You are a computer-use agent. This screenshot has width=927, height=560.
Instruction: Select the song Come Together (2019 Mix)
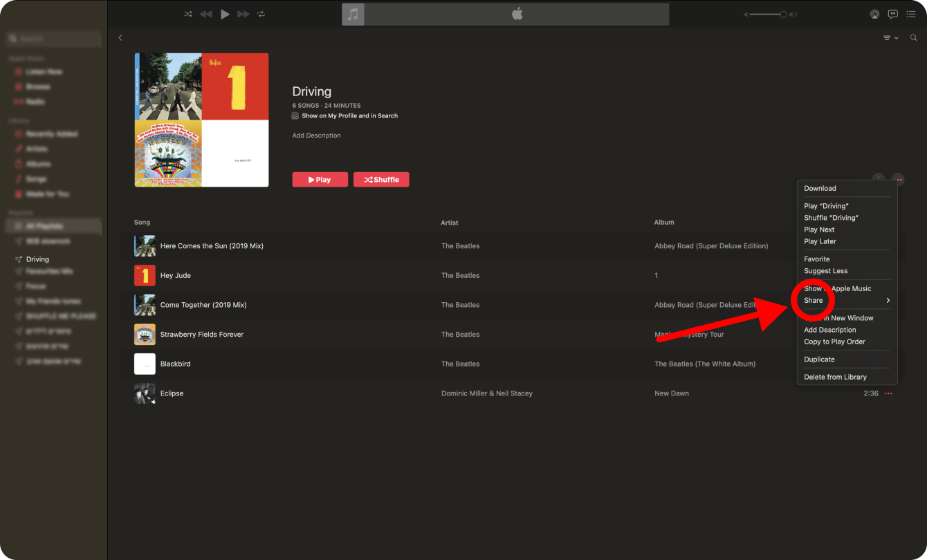click(x=203, y=305)
